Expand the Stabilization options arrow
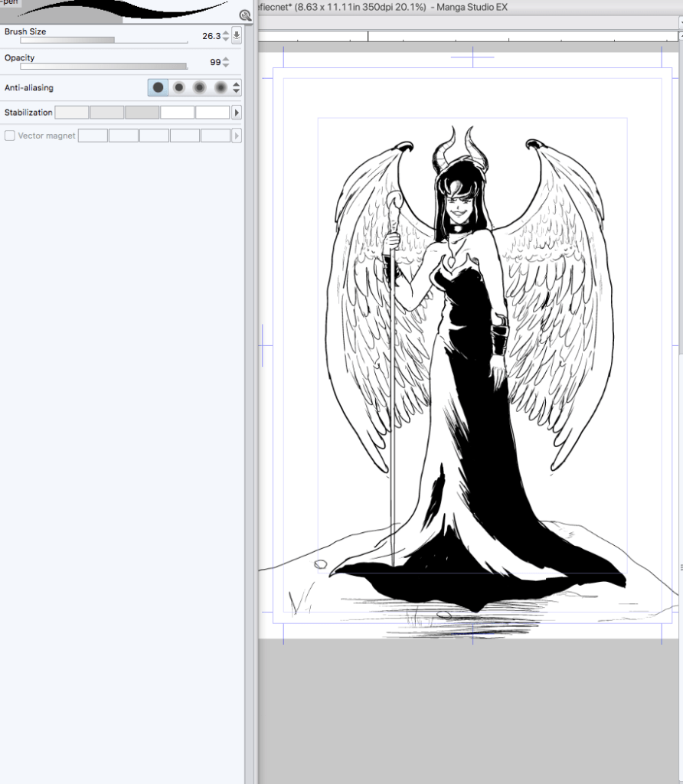 [237, 113]
